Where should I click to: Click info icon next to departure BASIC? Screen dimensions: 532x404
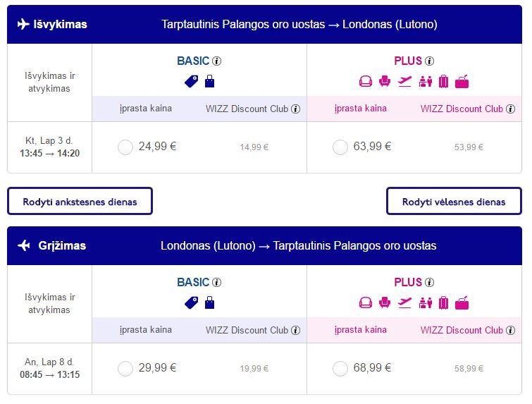tap(217, 61)
